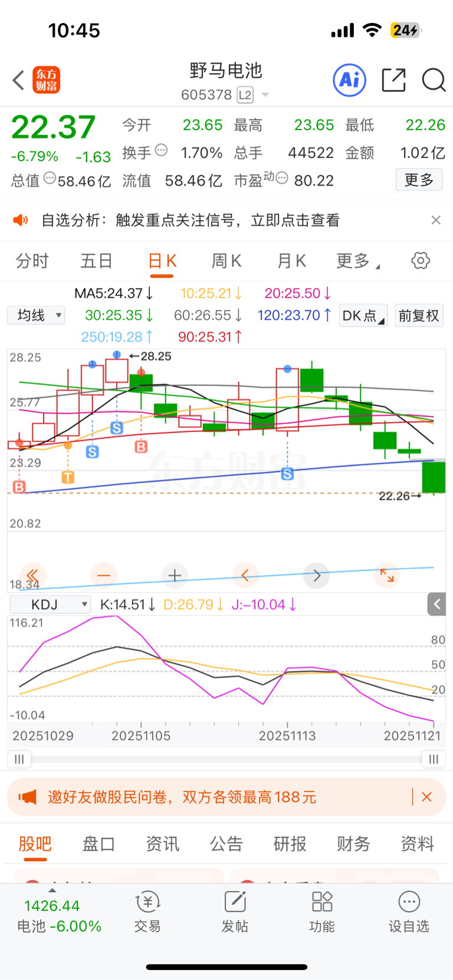
Task: Tap the B marker at chart left edge
Action: (x=19, y=487)
